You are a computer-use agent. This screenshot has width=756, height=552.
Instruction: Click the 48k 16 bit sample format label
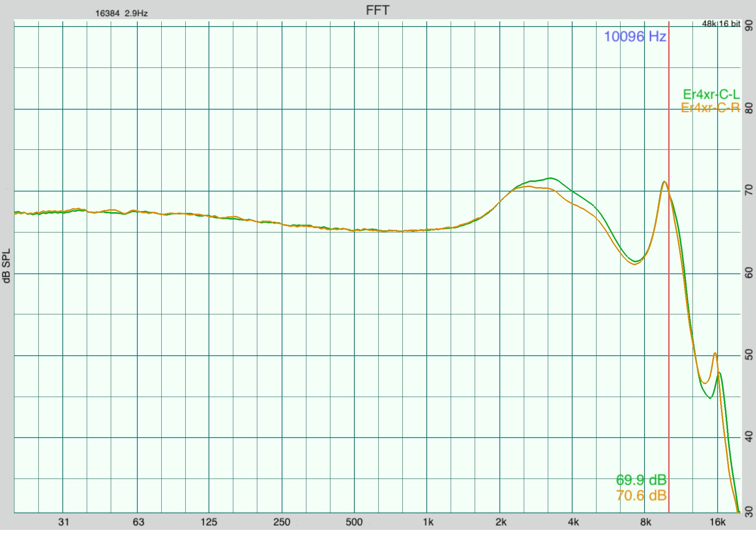pos(721,24)
